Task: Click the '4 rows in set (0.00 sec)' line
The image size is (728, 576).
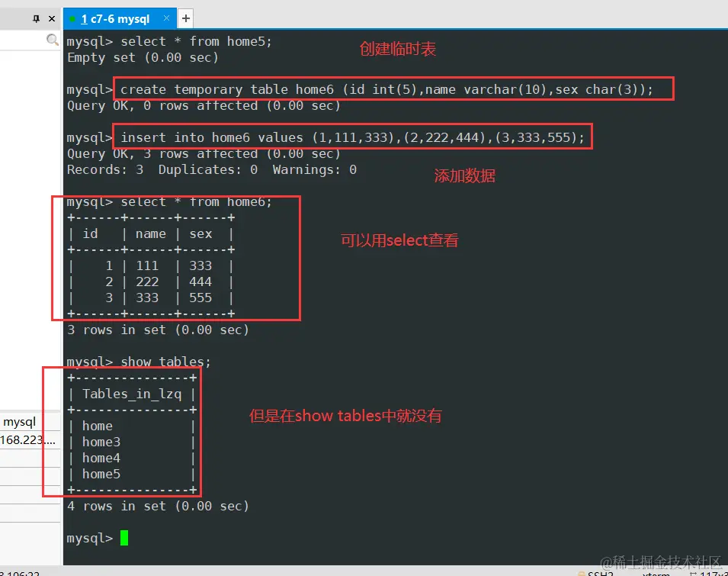Action: tap(158, 506)
